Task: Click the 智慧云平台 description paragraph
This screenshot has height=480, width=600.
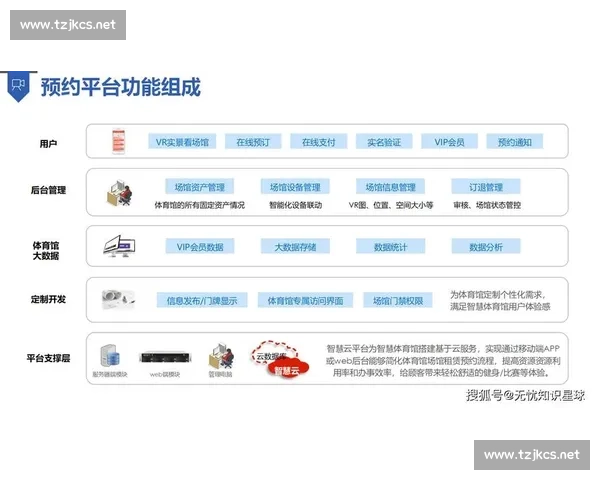Action: [443, 360]
